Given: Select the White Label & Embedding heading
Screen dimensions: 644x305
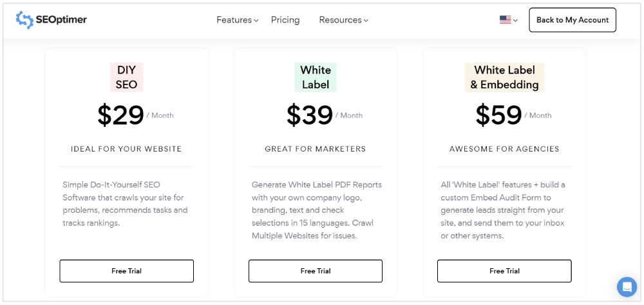Looking at the screenshot, I should 504,77.
